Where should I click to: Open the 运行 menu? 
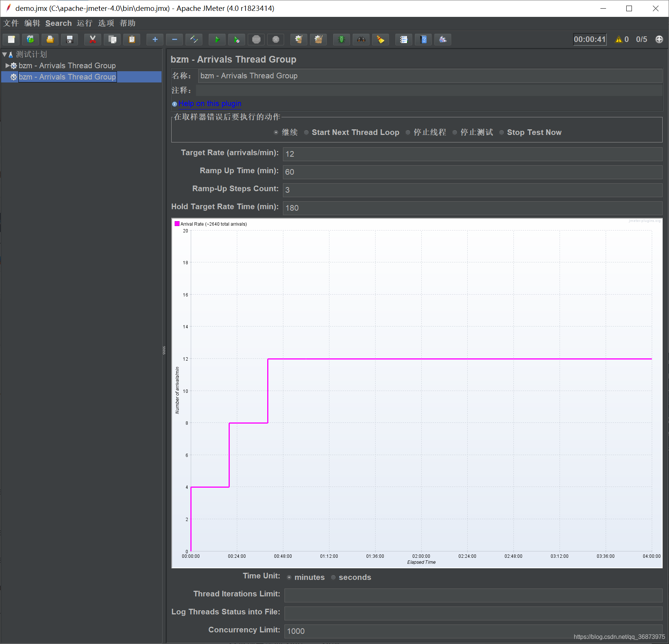85,23
